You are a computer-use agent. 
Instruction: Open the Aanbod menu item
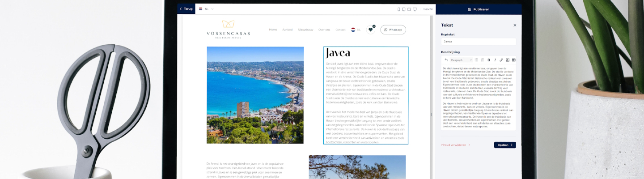[x=287, y=30]
